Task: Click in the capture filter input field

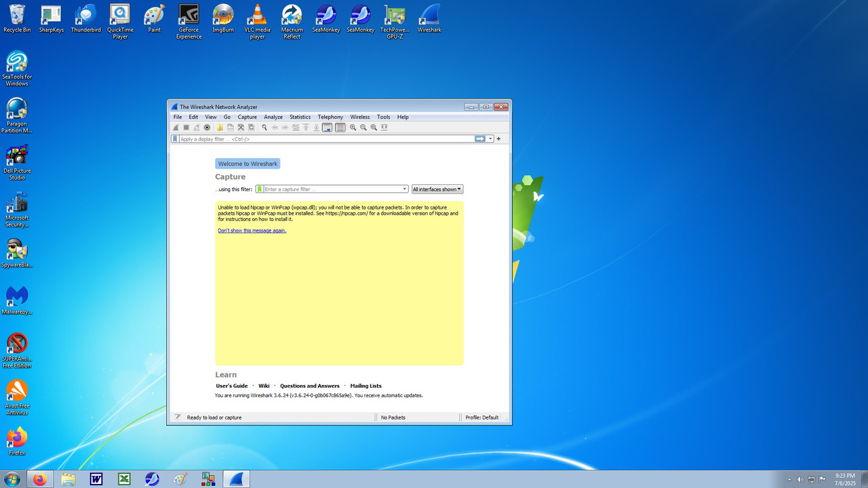Action: 332,189
